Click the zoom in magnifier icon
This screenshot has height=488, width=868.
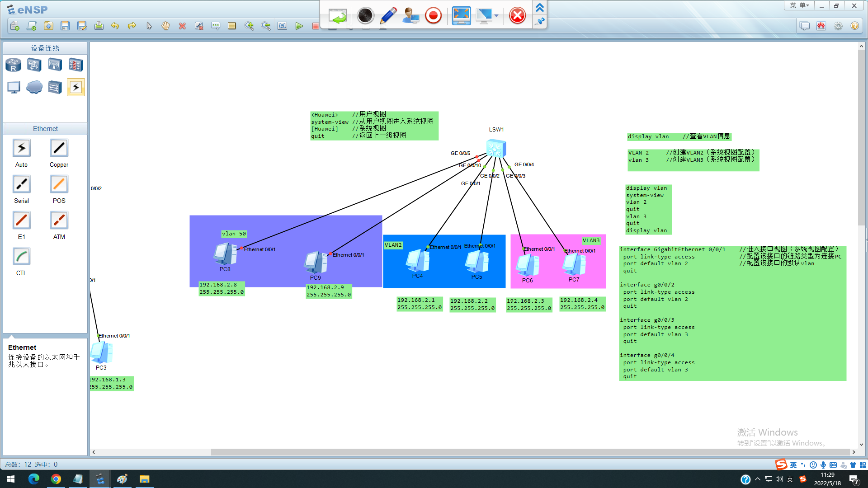point(249,26)
